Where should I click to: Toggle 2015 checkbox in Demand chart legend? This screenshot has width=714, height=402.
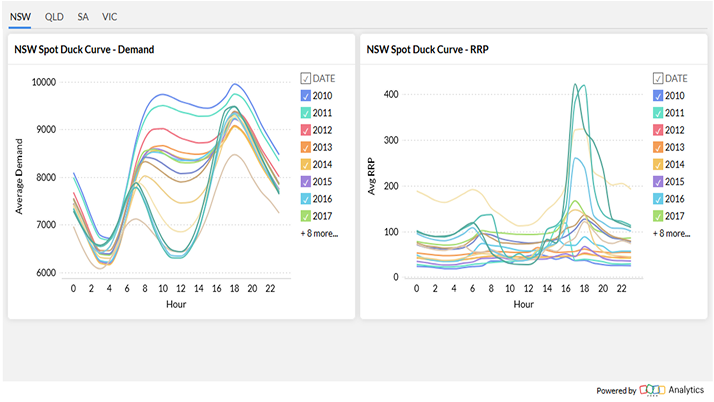coord(305,181)
